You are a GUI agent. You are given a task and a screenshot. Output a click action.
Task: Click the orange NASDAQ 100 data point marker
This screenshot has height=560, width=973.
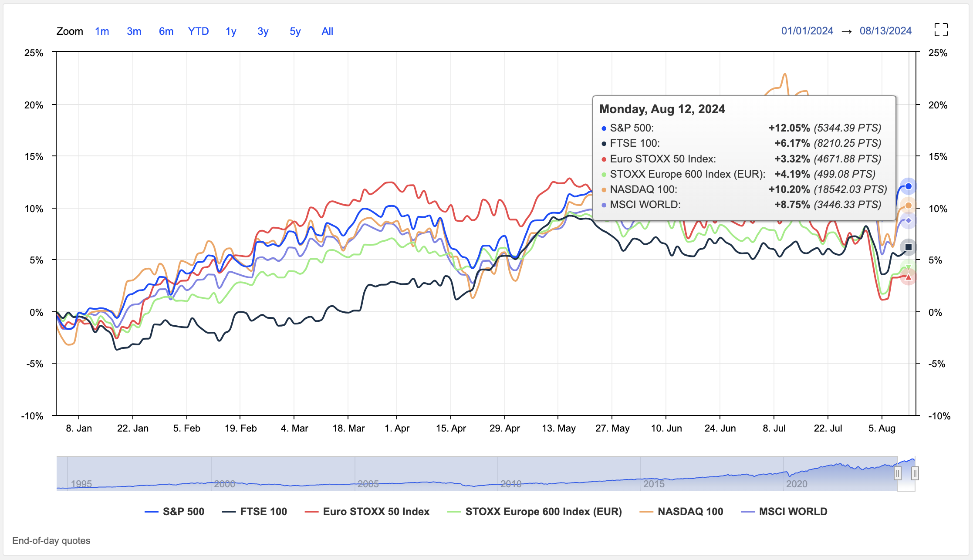click(909, 205)
